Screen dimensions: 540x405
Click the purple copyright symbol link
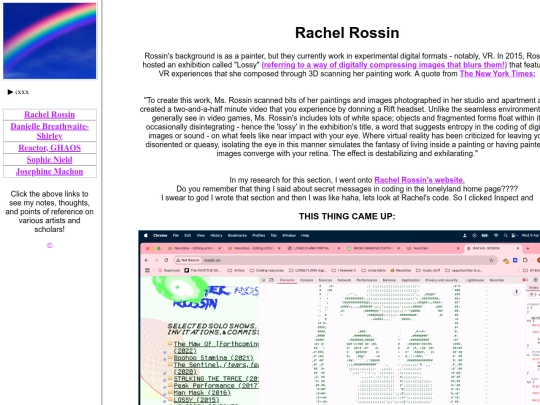[50, 245]
